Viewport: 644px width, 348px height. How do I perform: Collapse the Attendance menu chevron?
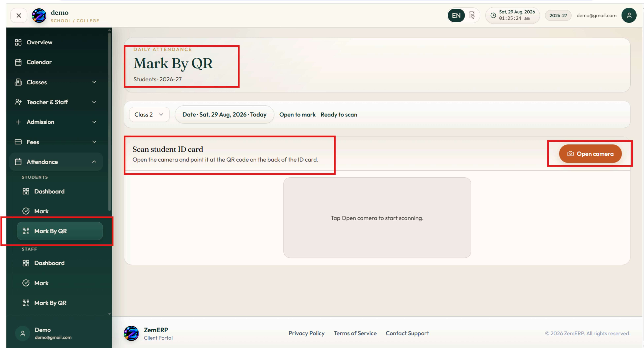click(x=94, y=162)
